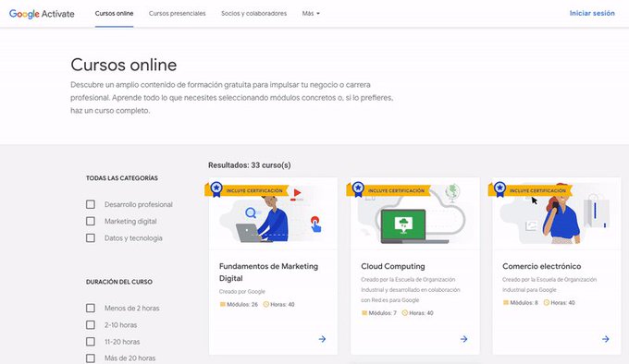
Task: Enable the Marketing digital filter checkbox
Action: (91, 221)
